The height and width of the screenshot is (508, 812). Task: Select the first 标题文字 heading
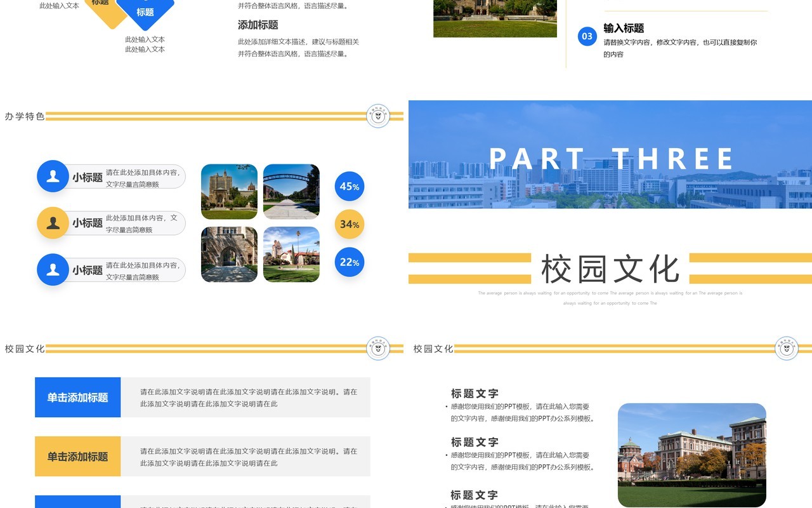(475, 393)
